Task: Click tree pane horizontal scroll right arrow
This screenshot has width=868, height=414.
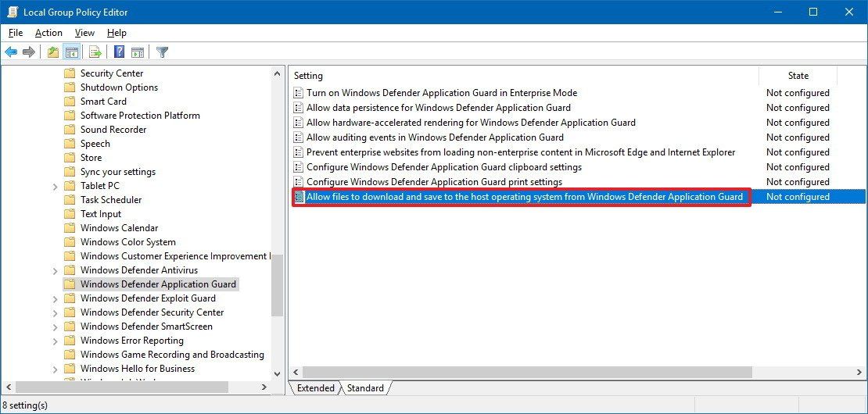Action: click(264, 387)
